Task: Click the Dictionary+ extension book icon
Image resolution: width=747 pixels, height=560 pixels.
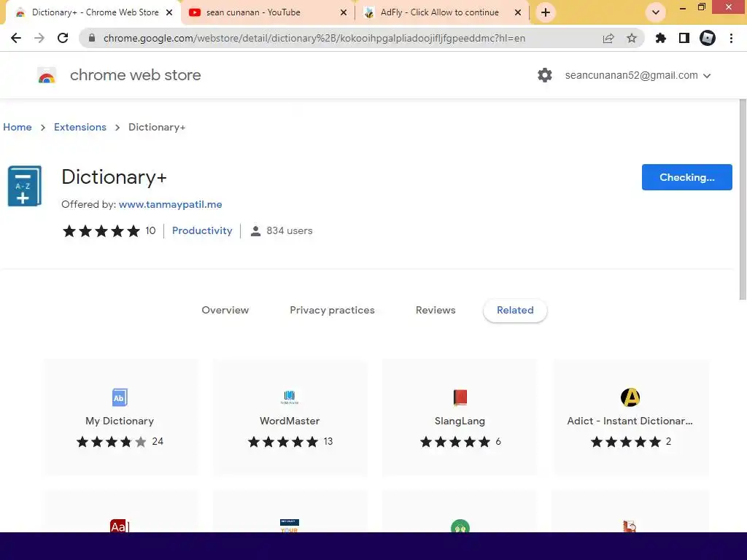Action: 24,186
